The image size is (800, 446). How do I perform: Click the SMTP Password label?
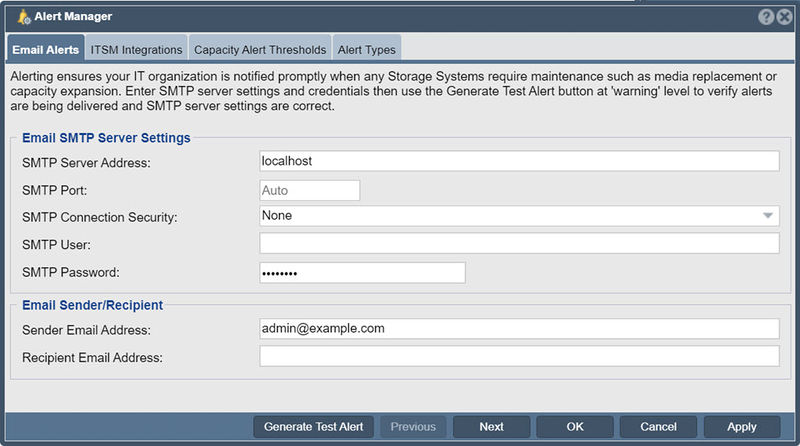point(70,272)
